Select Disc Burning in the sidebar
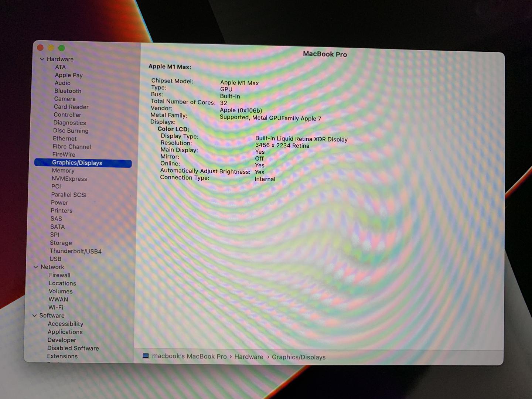Screen dimensions: 532x399 pos(71,131)
